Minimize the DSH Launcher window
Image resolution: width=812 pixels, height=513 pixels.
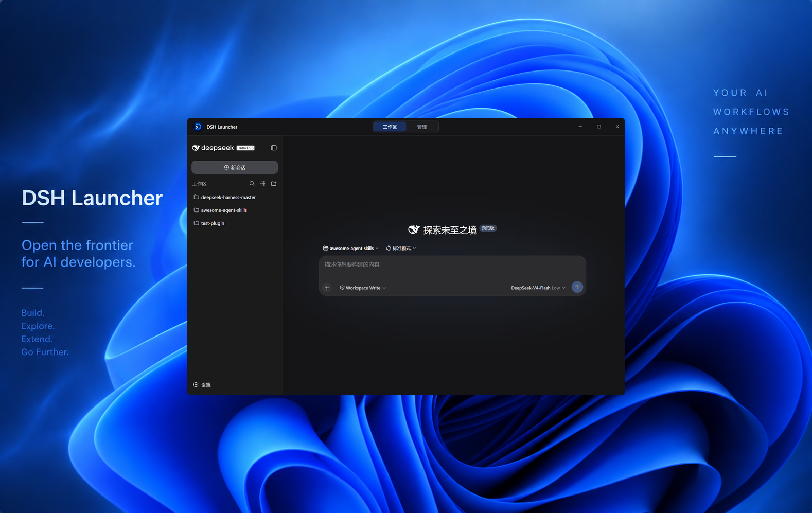click(580, 127)
